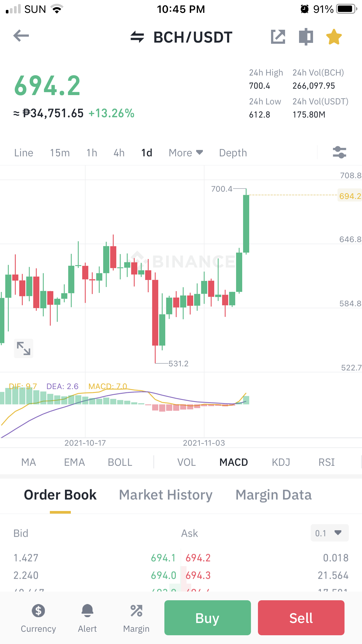Image resolution: width=362 pixels, height=644 pixels.
Task: Tap the green Buy button
Action: tap(208, 618)
